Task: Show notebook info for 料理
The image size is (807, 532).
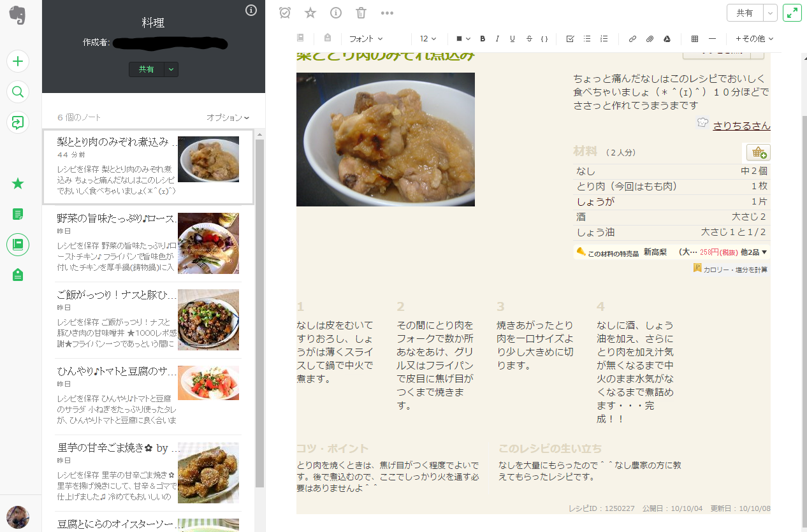Action: click(251, 10)
